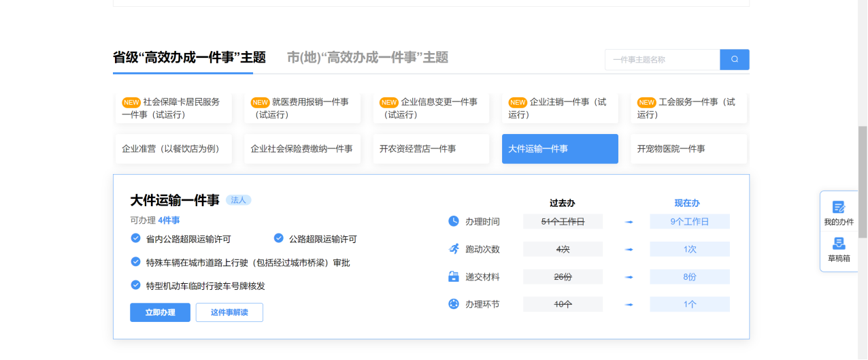Screen dimensions: 868x360
Task: Select 工会服务一件事 card
Action: pos(689,108)
